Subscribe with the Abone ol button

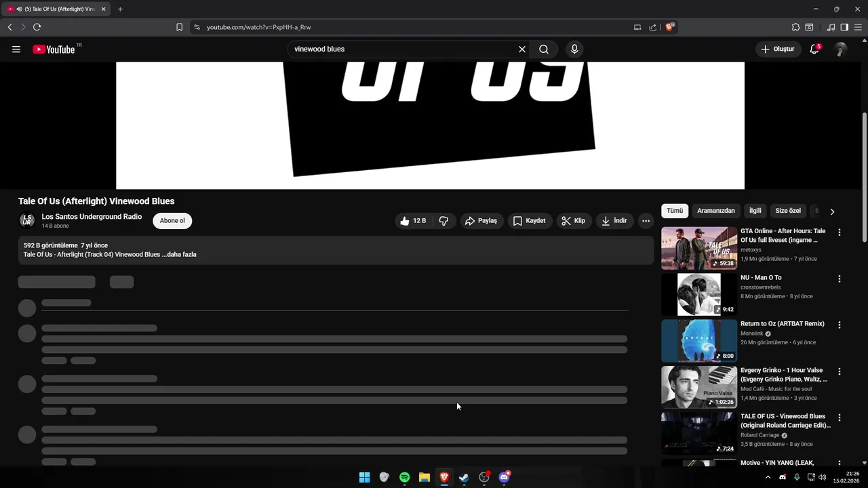(x=172, y=221)
